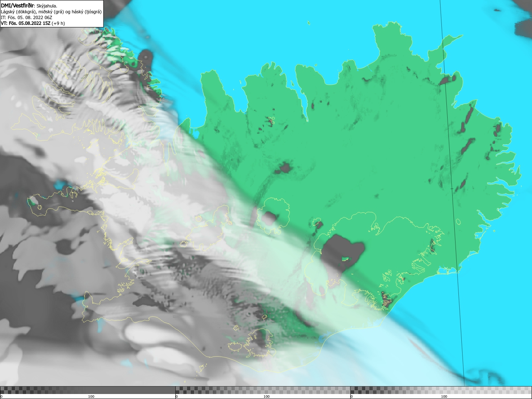
Task: Click the dark gray low-cloud color scale bar
Action: [x=88, y=390]
